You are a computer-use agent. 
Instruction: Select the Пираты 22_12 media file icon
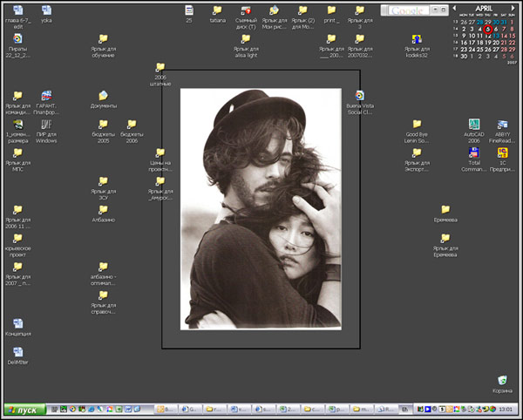point(18,39)
